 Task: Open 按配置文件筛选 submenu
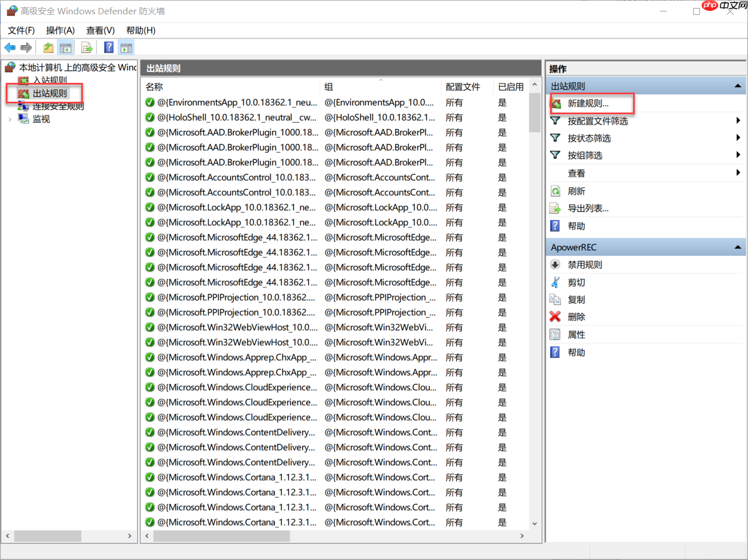[x=598, y=121]
